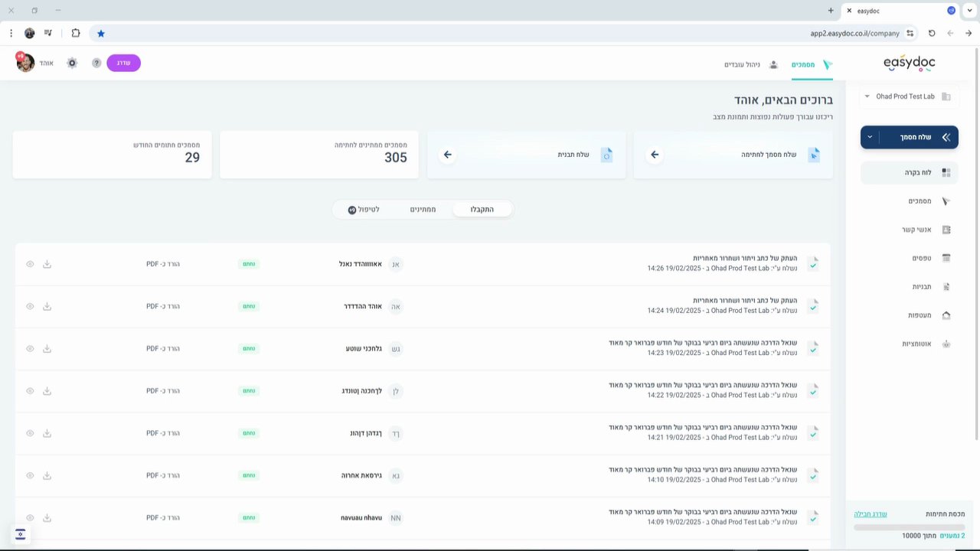980x551 pixels.
Task: Download the document signed by גלחכני שוטע
Action: click(x=47, y=349)
